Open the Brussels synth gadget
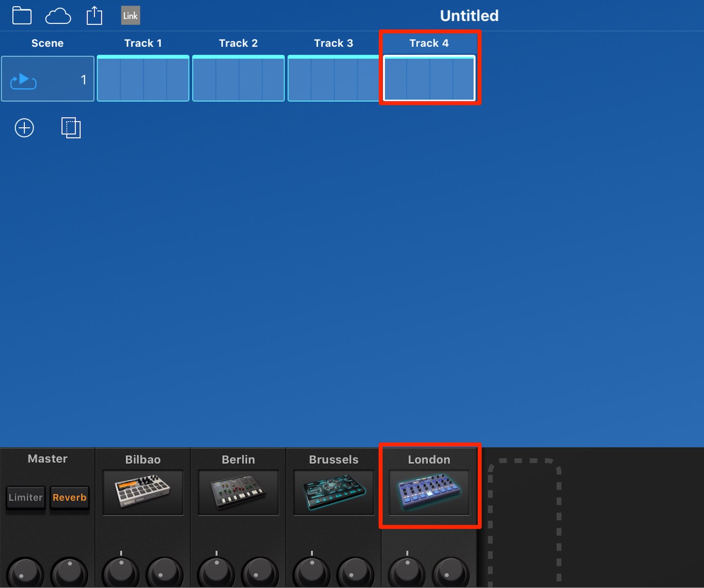 click(334, 492)
